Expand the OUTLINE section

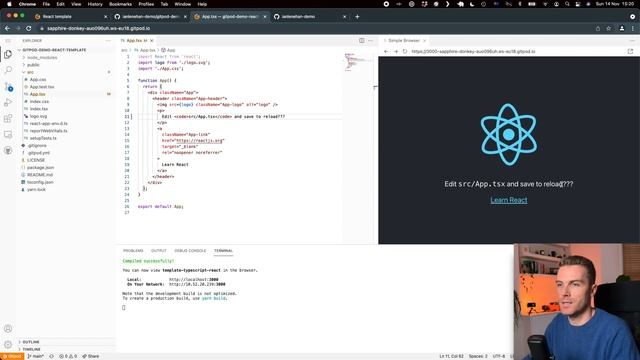[x=31, y=342]
